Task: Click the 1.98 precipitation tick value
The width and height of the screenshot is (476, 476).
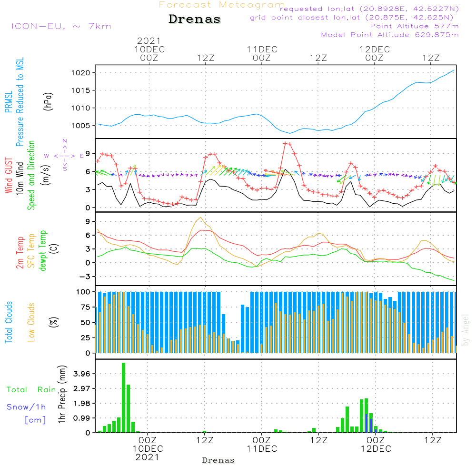Action: pyautogui.click(x=82, y=404)
